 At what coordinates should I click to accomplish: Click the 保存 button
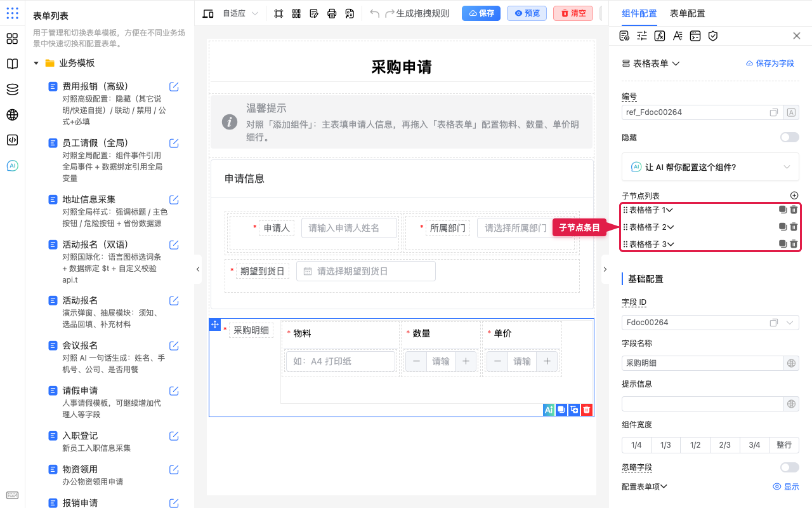pyautogui.click(x=481, y=13)
